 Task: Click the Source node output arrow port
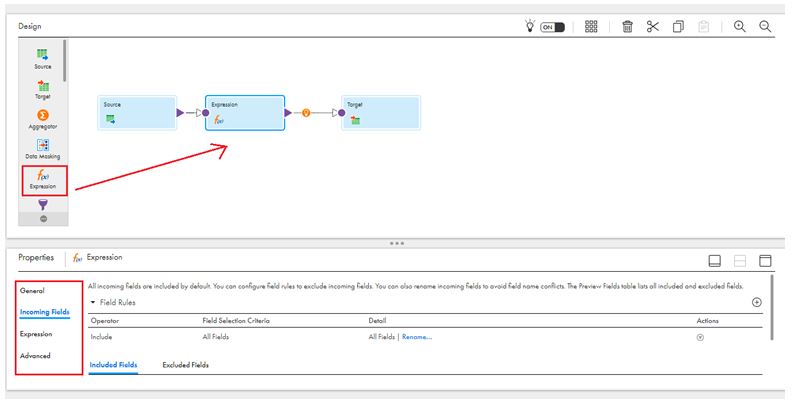click(180, 113)
